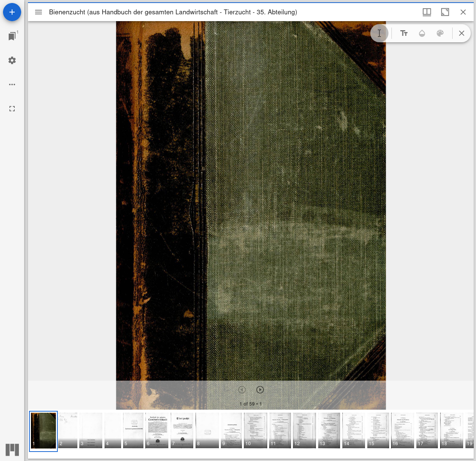Close the text overlay toolbar
Viewport: 476px width, 461px height.
coord(462,33)
